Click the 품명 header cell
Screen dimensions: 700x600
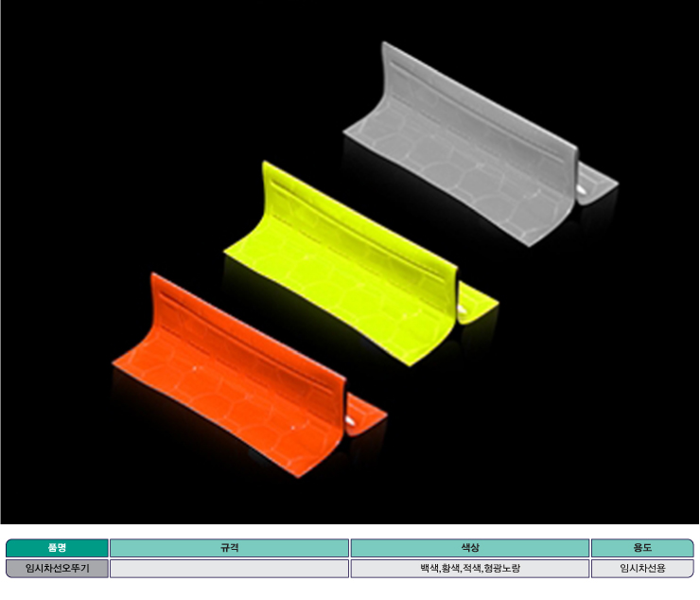click(57, 548)
